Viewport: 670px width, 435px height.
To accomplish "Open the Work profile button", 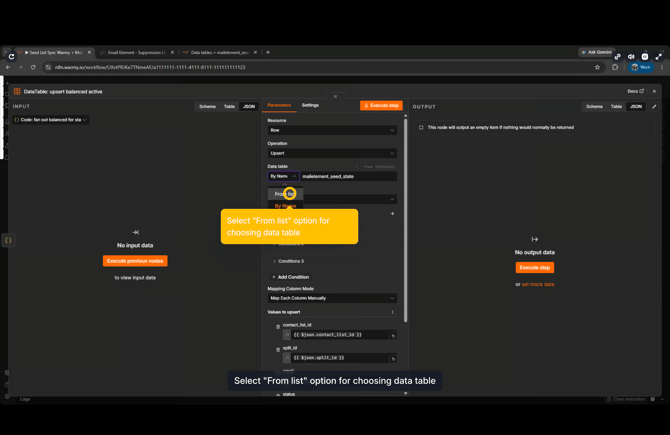I will pos(641,67).
